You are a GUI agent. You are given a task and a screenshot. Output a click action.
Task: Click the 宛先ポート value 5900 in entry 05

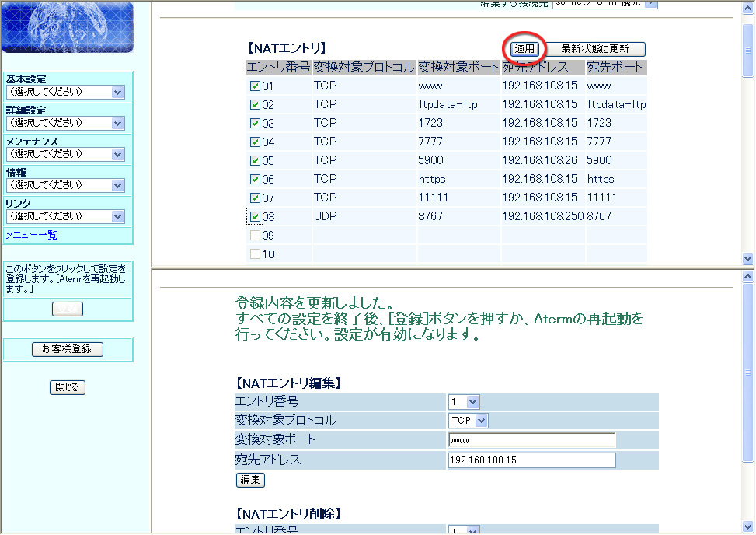[x=599, y=160]
